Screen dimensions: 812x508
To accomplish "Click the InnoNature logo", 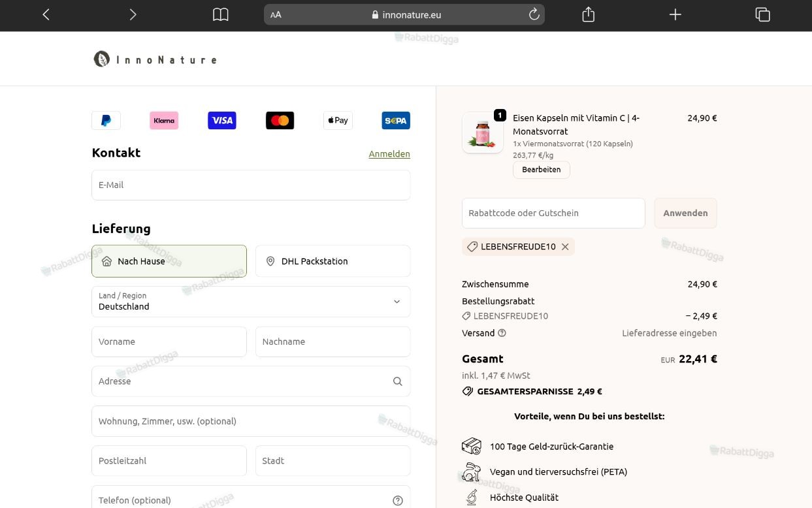I will tap(155, 59).
